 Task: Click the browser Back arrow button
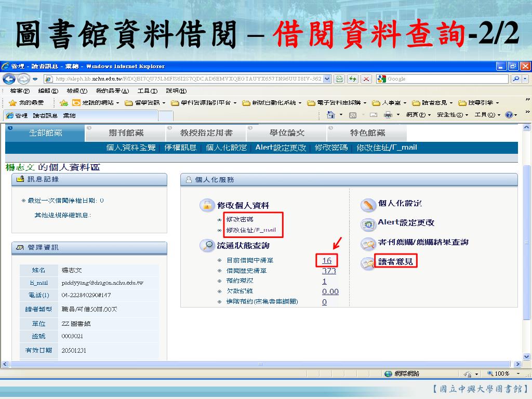[x=9, y=79]
